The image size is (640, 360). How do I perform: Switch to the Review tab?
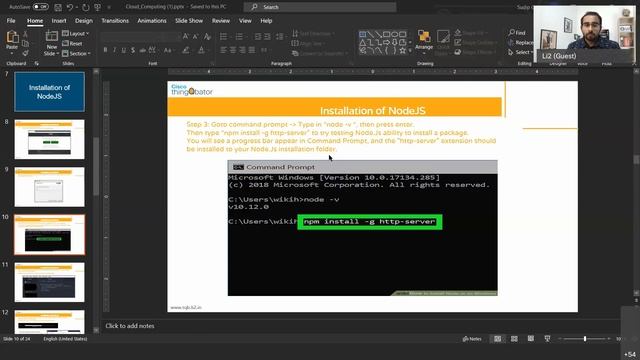coord(221,20)
